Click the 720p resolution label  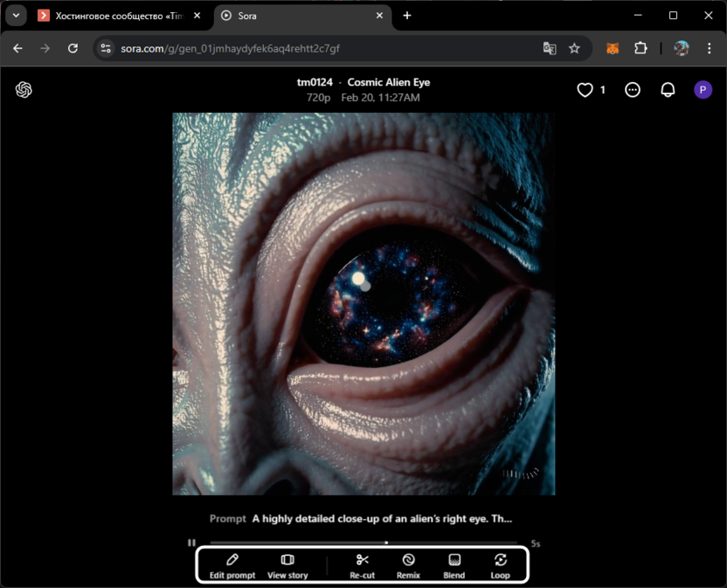pyautogui.click(x=318, y=97)
